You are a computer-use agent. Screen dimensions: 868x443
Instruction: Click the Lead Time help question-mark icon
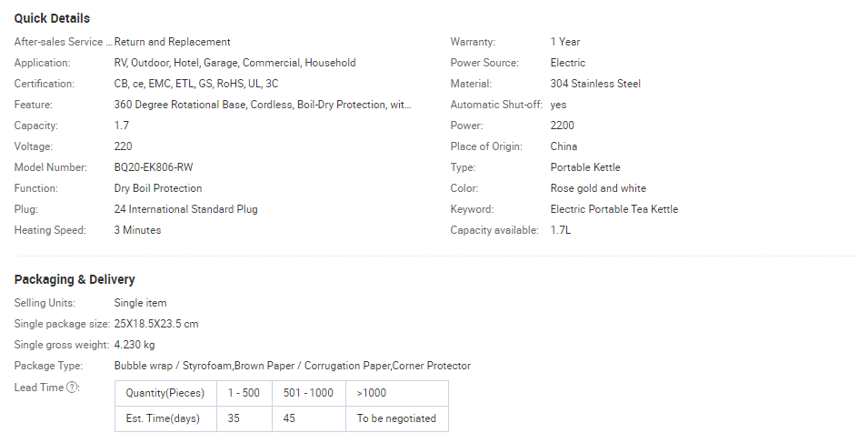pyautogui.click(x=72, y=388)
